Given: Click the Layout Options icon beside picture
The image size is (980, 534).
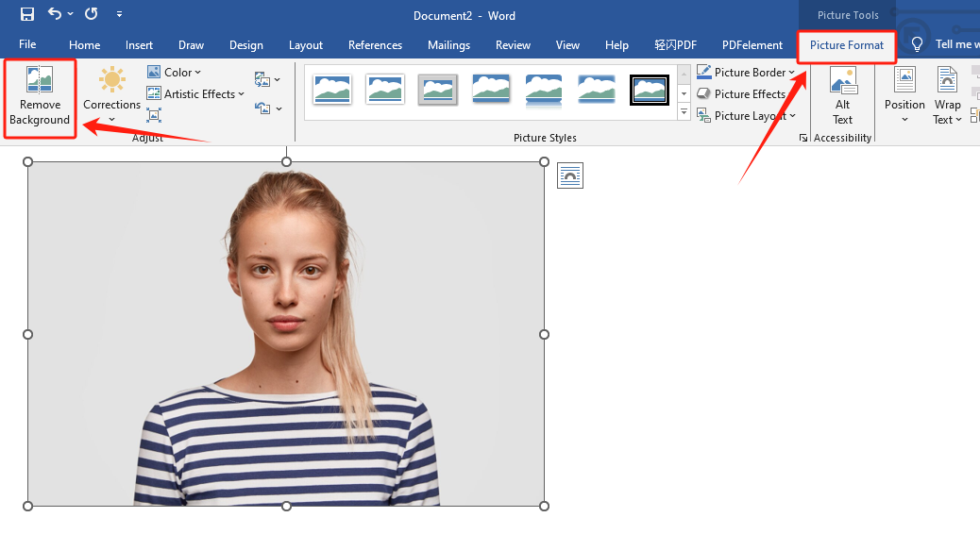Looking at the screenshot, I should pos(570,175).
